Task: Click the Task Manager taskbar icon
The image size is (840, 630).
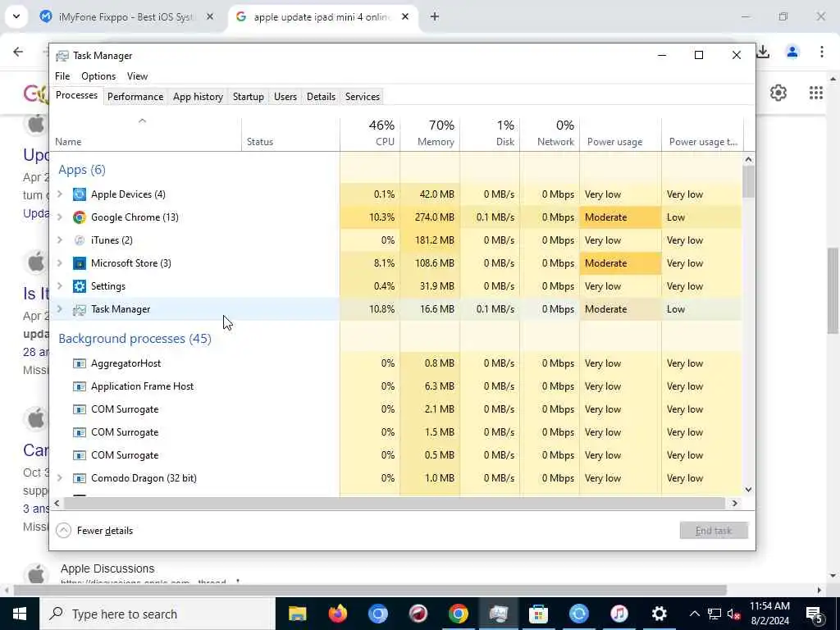Action: pos(498,614)
